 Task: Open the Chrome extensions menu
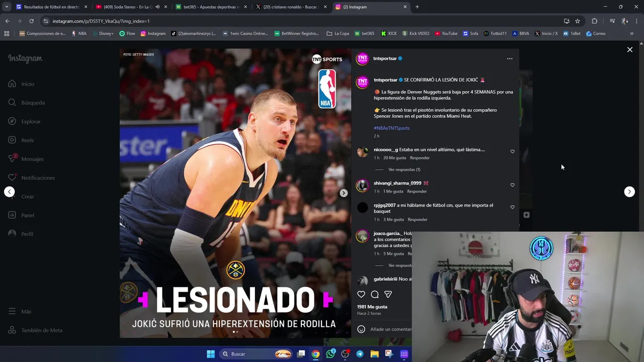point(595,21)
